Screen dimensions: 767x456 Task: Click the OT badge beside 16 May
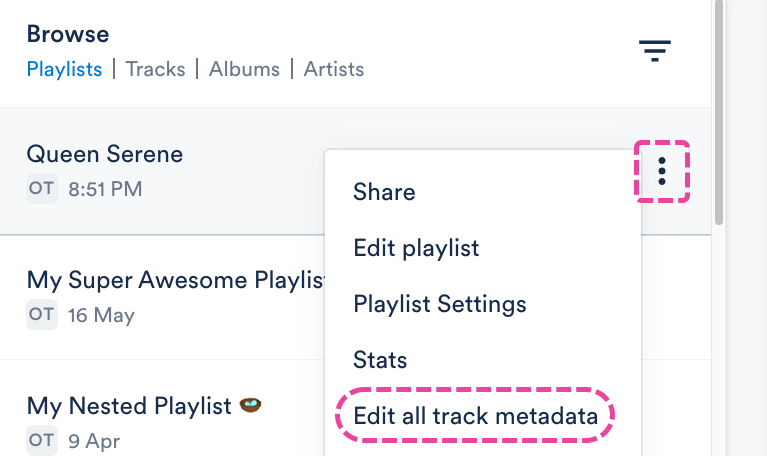[41, 315]
